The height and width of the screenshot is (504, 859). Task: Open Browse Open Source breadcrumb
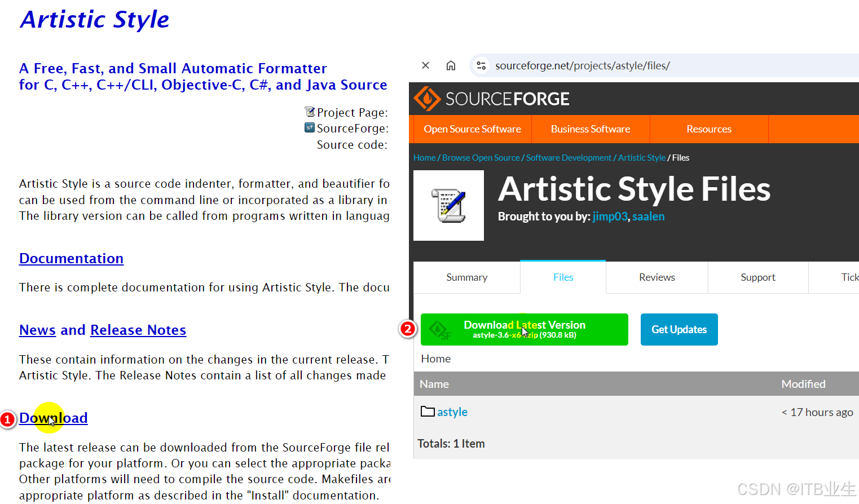click(x=481, y=158)
